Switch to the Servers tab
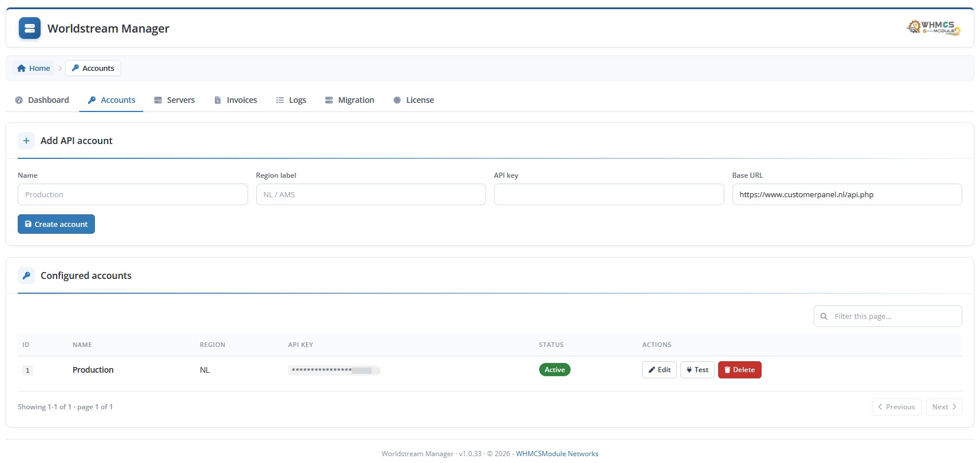This screenshot has height=463, width=980. 174,100
